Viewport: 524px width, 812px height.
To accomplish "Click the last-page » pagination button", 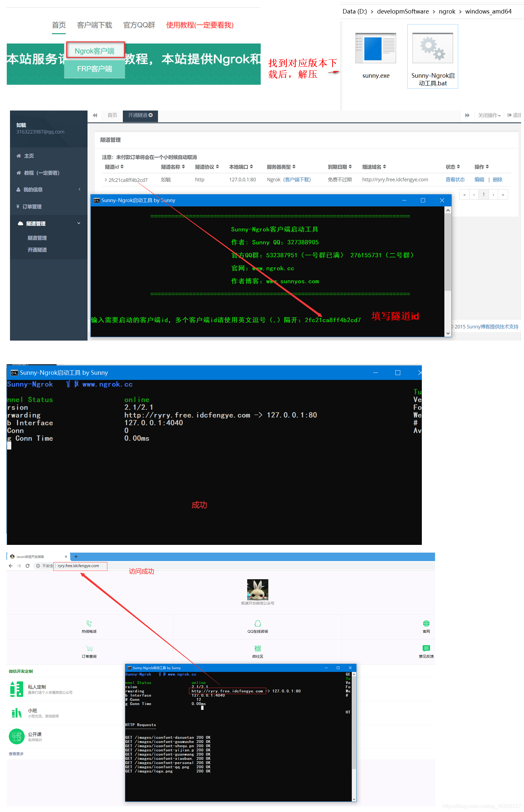I will (502, 195).
